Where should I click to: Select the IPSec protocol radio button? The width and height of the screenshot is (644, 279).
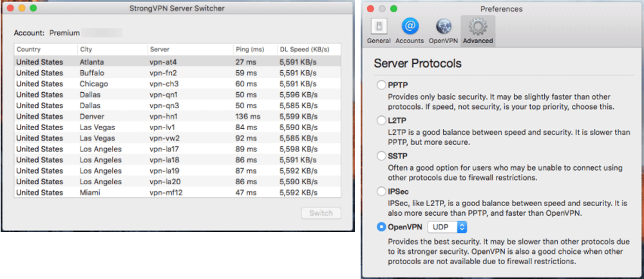[x=381, y=191]
